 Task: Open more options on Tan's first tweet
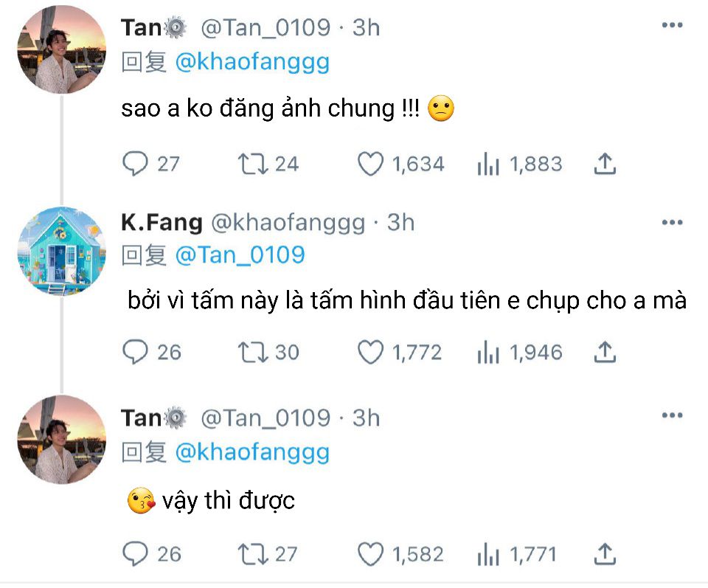click(671, 27)
